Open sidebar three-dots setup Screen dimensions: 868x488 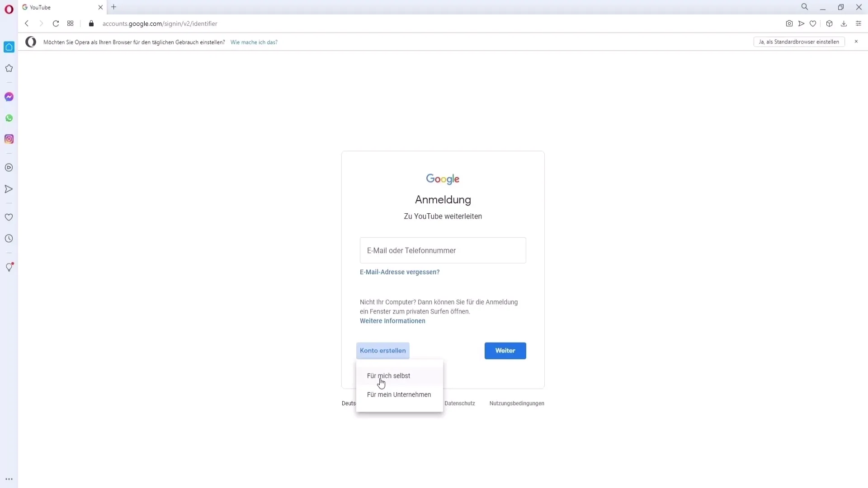[x=9, y=479]
